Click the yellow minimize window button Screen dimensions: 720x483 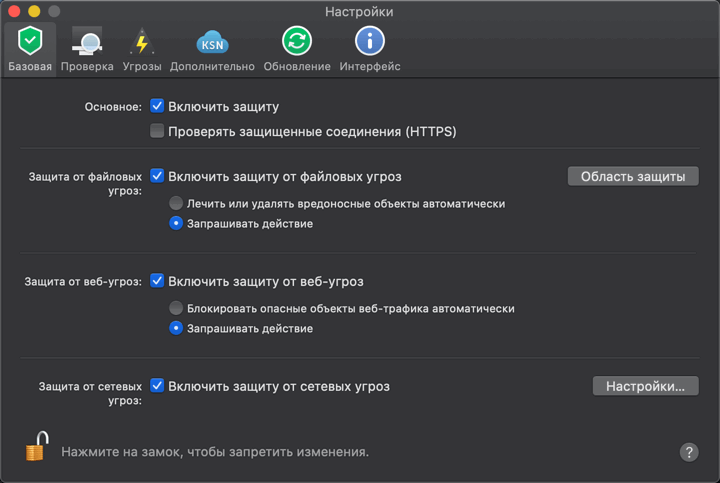(x=33, y=11)
